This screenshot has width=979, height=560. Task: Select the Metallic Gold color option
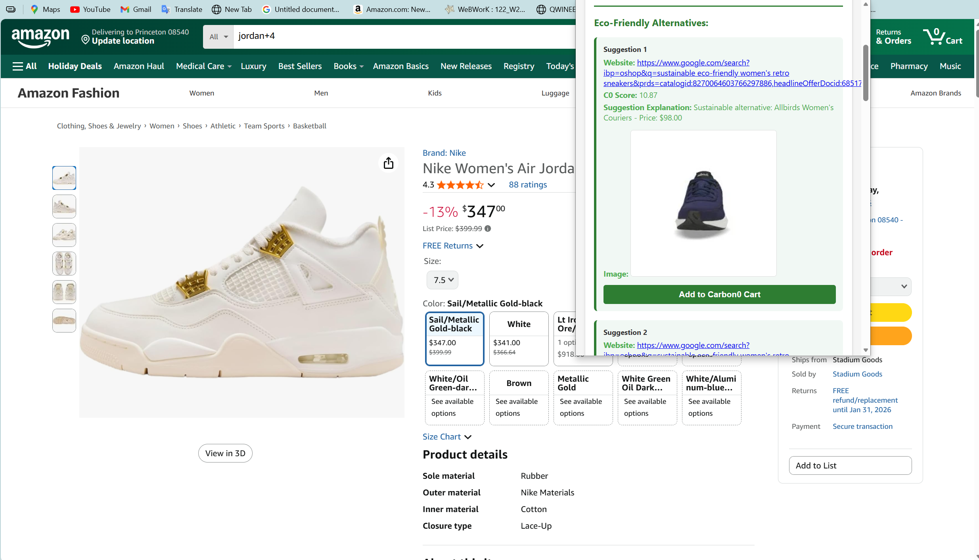[583, 398]
